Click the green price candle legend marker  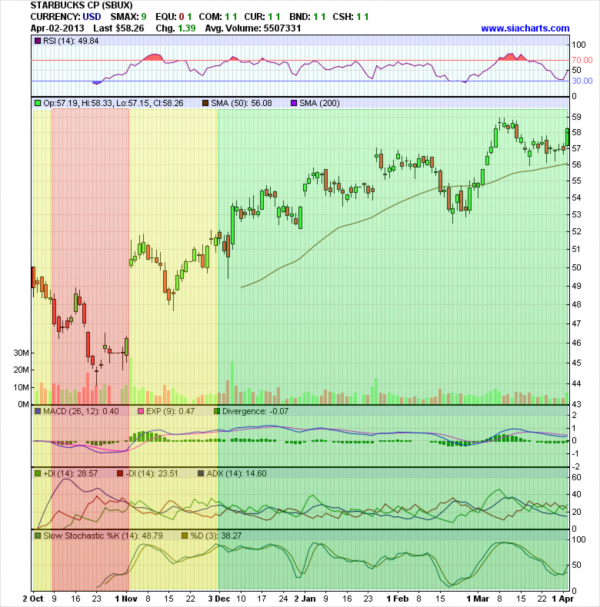coord(37,102)
